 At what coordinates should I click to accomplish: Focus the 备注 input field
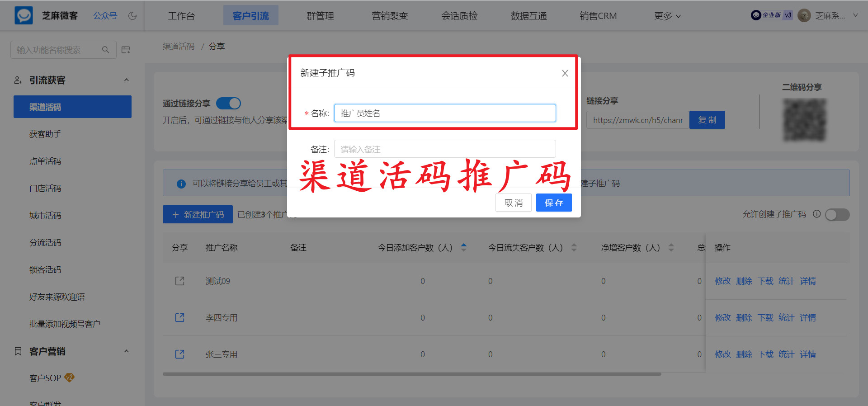445,149
